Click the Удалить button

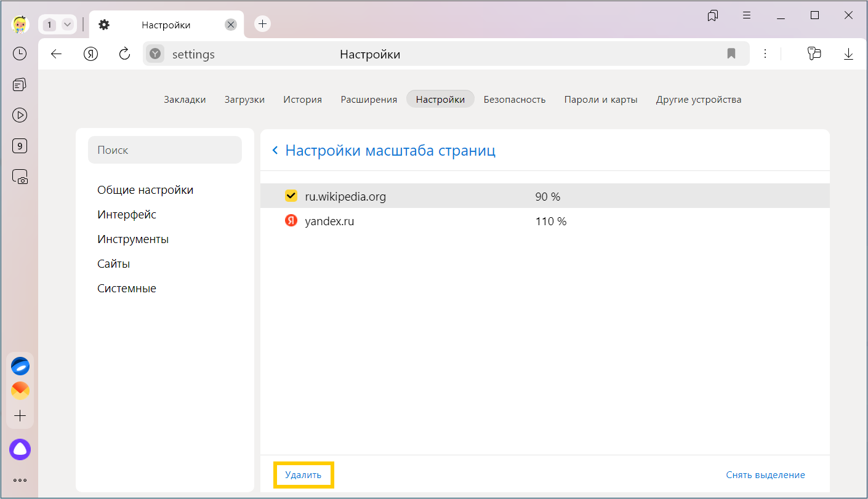click(303, 475)
